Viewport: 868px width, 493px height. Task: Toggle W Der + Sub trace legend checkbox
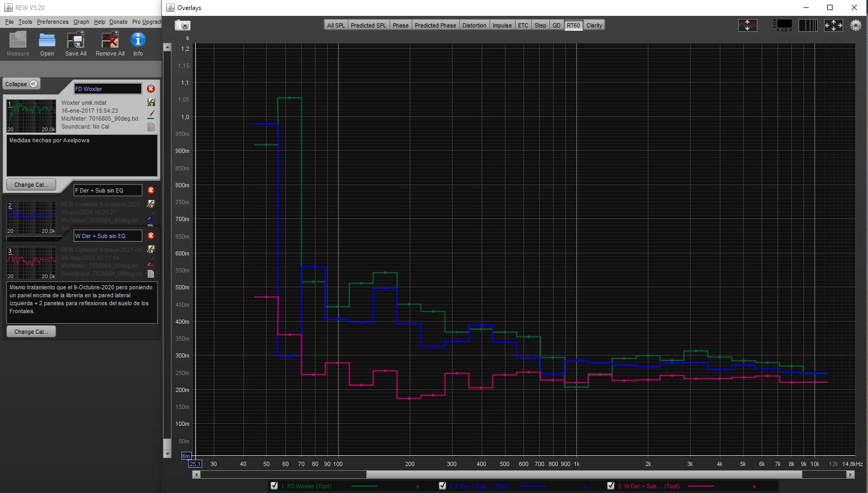tap(611, 486)
